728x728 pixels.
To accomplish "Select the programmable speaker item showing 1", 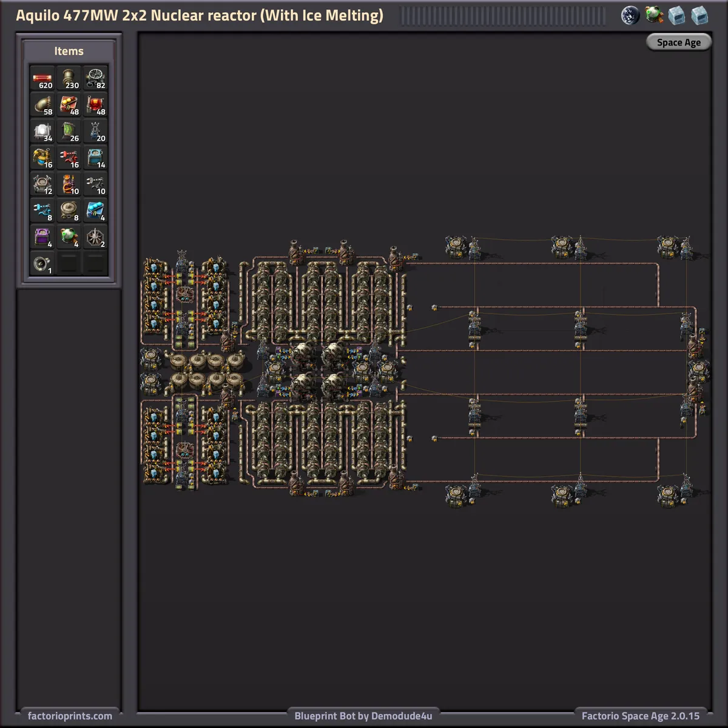I will [x=42, y=264].
